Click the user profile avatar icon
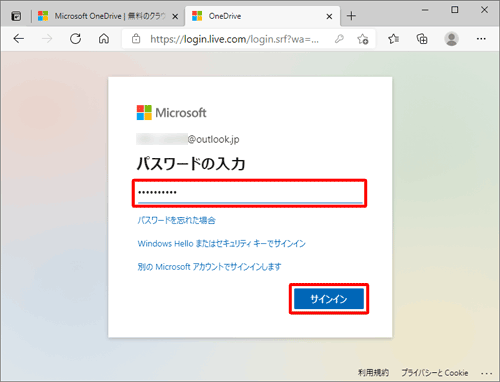 [452, 39]
